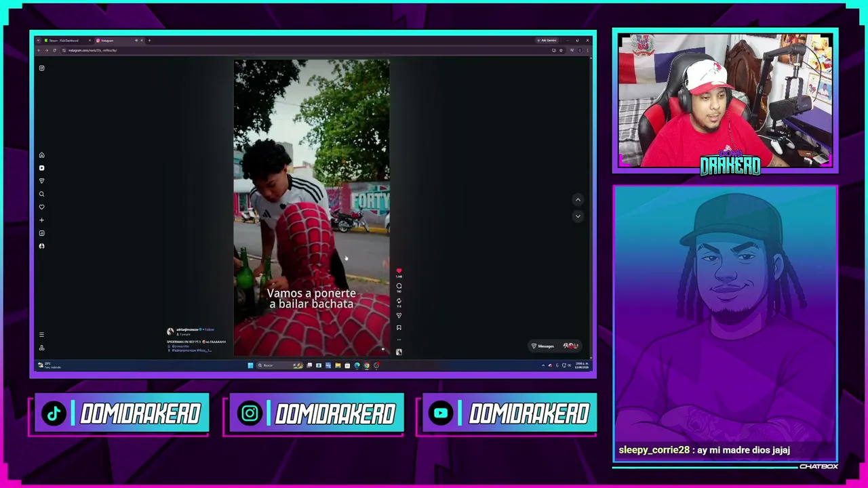Image resolution: width=868 pixels, height=488 pixels.
Task: Open a new browser tab
Action: 149,41
